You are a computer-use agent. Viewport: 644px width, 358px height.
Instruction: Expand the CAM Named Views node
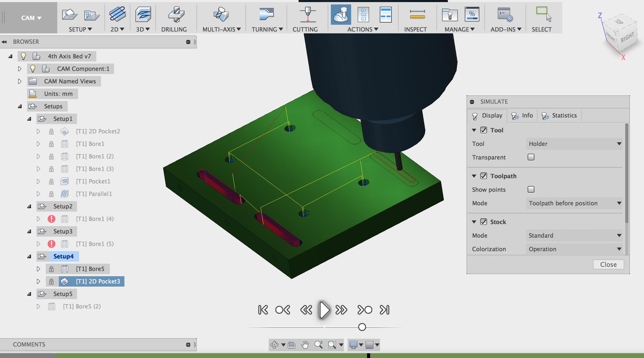pos(20,81)
